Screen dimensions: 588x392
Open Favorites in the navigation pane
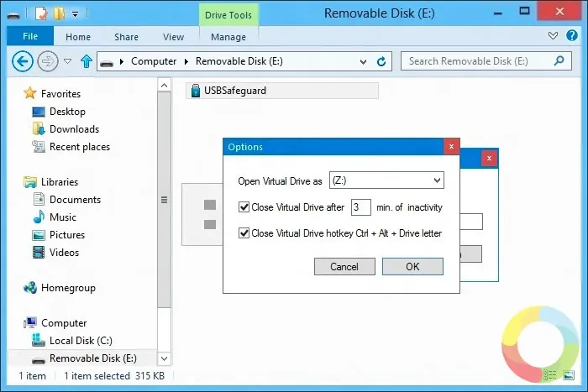click(x=52, y=93)
